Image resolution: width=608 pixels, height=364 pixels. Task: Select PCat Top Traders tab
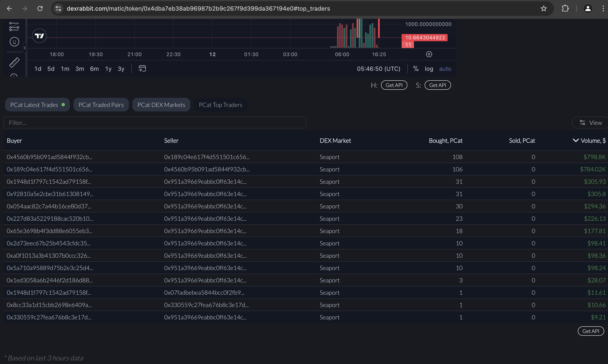[x=220, y=105]
